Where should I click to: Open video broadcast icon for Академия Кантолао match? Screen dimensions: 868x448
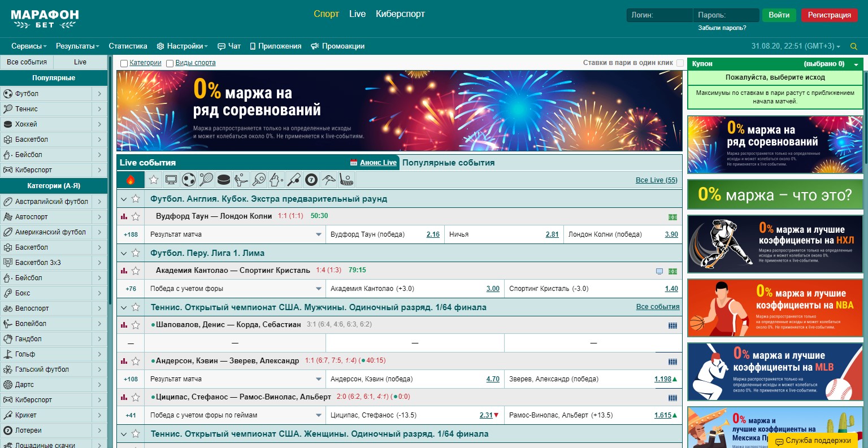point(659,271)
